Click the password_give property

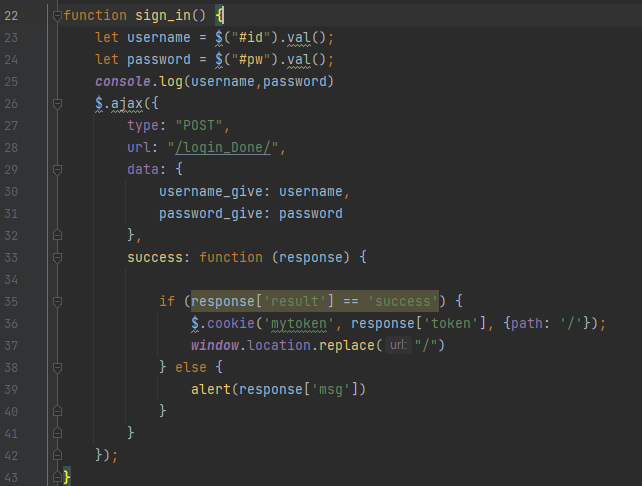pyautogui.click(x=210, y=214)
